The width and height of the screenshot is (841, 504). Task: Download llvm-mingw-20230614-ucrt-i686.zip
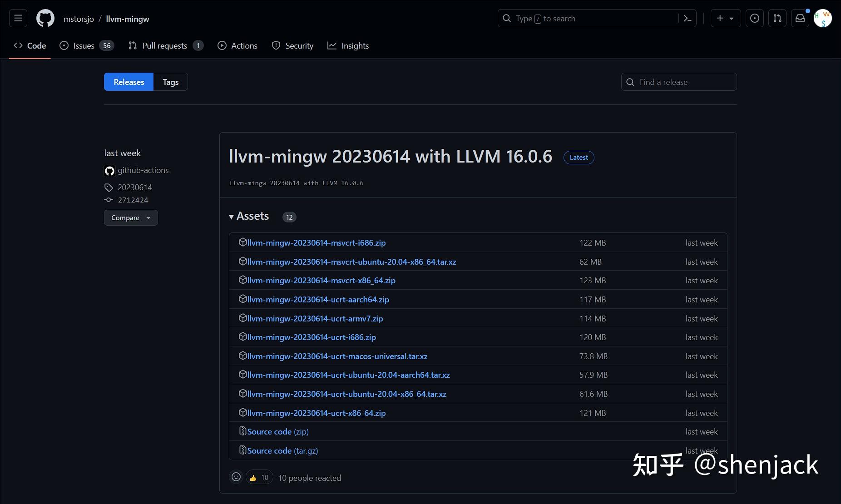click(x=312, y=337)
